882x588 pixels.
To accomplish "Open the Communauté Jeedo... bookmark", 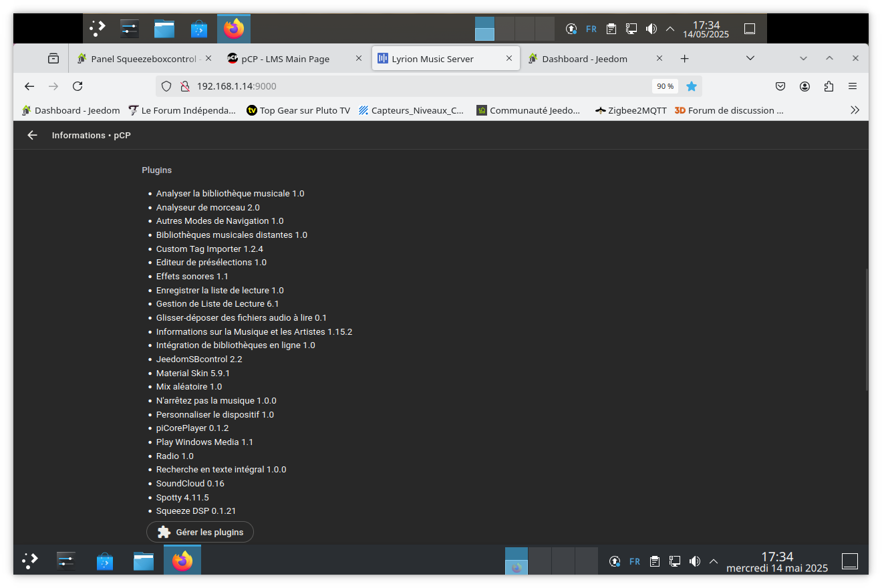I will [529, 110].
